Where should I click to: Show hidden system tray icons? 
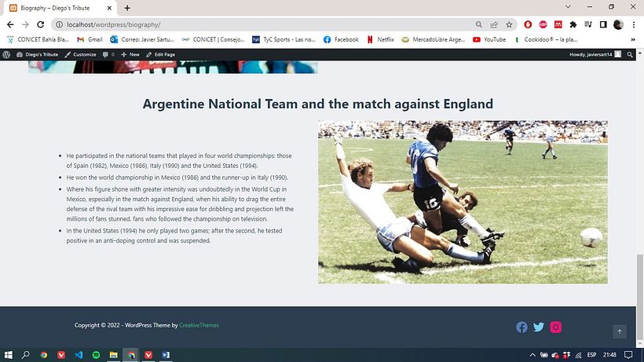pos(532,355)
